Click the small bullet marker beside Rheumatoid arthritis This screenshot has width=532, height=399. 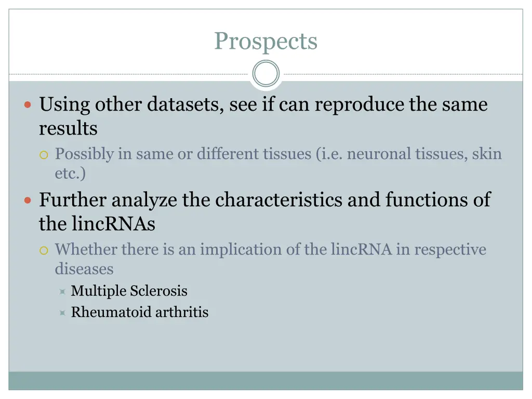[62, 313]
